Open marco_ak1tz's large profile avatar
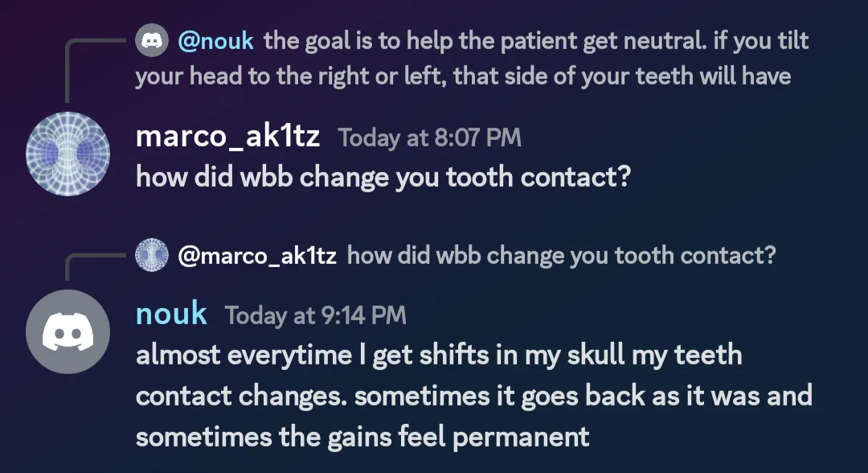This screenshot has width=868, height=473. (68, 154)
